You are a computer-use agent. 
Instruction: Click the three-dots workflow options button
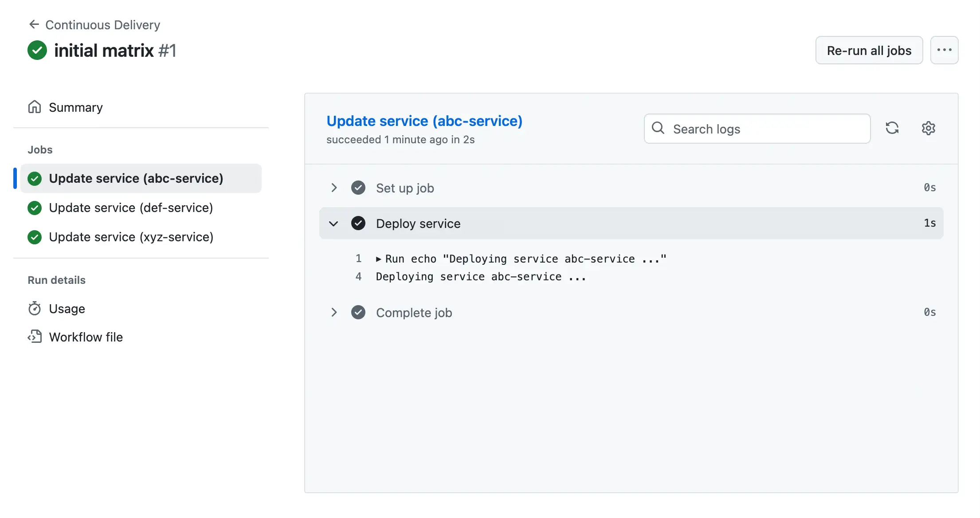(944, 50)
